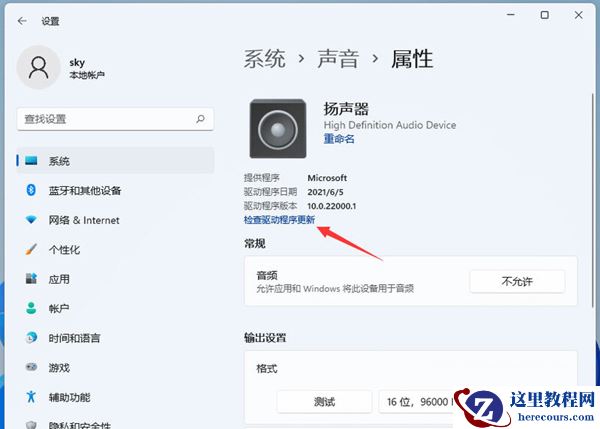
Task: Click the Bluetooth icon in sidebar
Action: pos(31,190)
